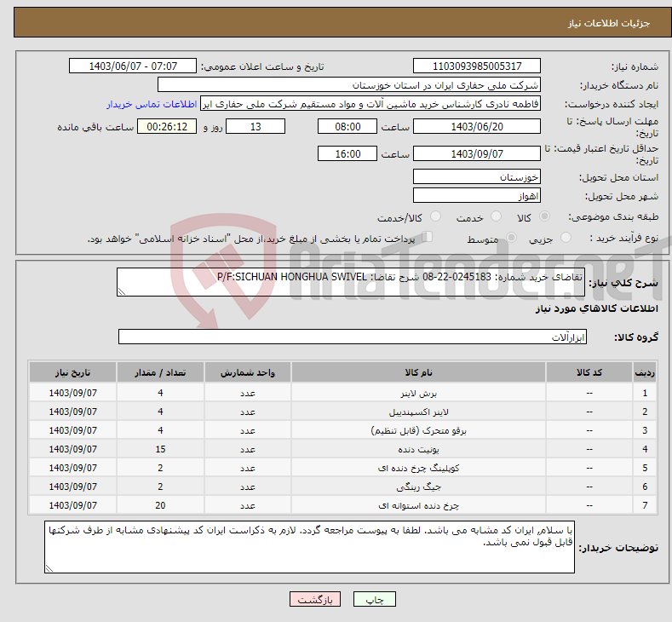Image resolution: width=672 pixels, height=622 pixels.
Task: Select item row لاینر اکسپندیبل
Action: pyautogui.click(x=342, y=412)
